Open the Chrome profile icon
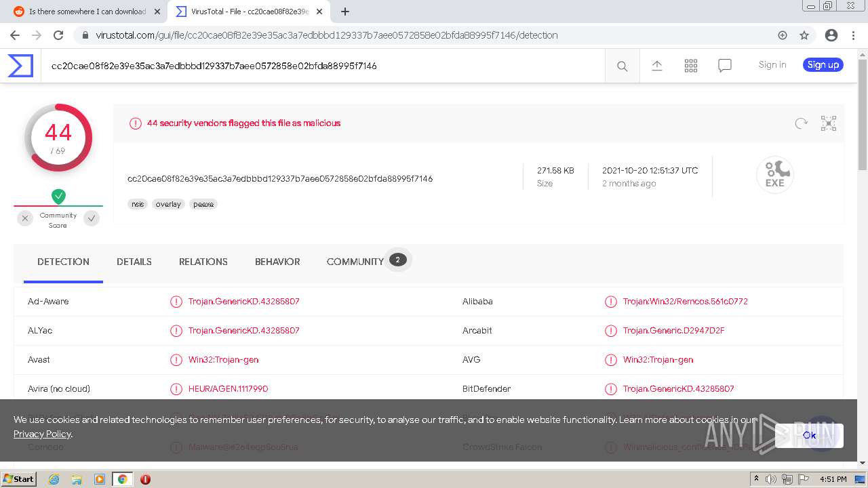The height and width of the screenshot is (488, 868). pyautogui.click(x=831, y=35)
